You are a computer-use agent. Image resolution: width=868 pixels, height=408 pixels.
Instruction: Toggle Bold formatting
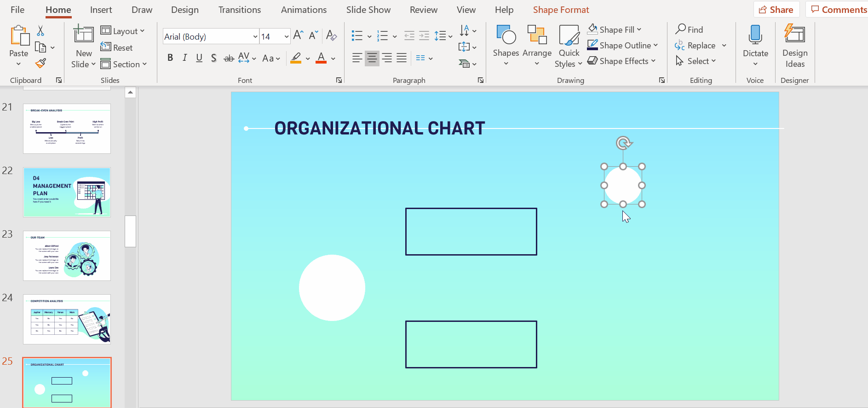point(170,58)
